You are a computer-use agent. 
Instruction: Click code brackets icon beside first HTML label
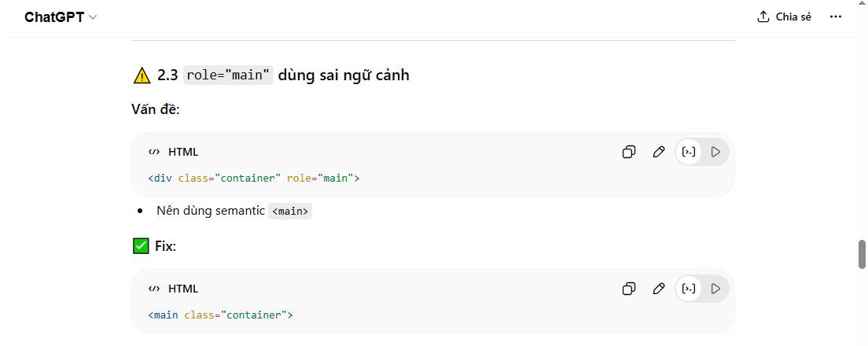click(154, 152)
